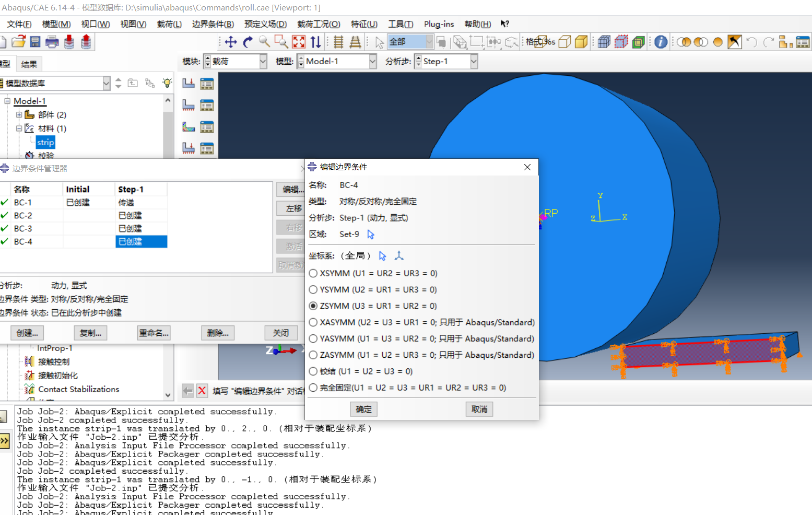Click the 确定 button in dialog
Viewport: 812px width, 515px height.
(363, 409)
